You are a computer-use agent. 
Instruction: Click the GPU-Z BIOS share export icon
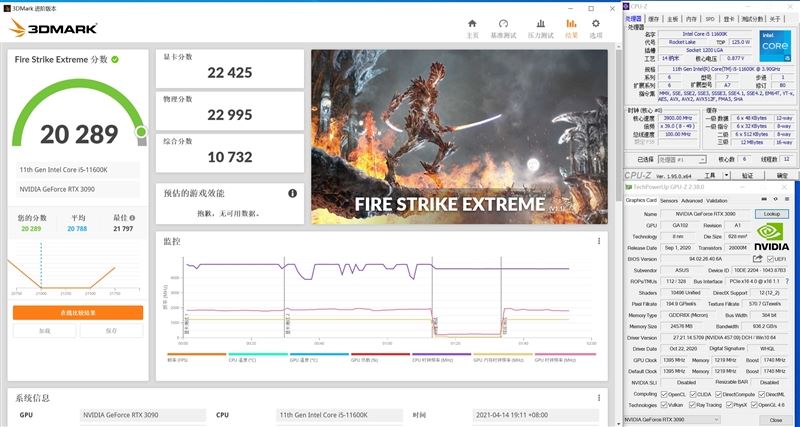757,259
